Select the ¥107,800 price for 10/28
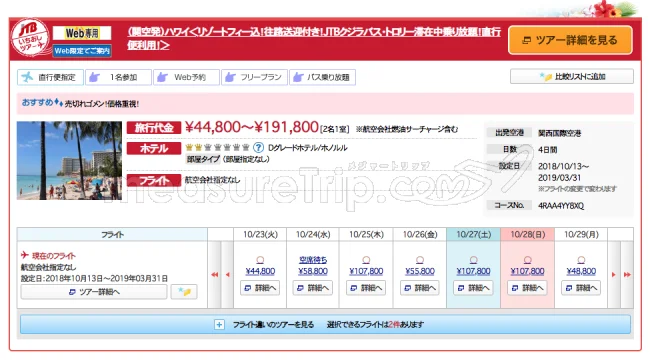This screenshot has height=362, width=650. pos(527,271)
